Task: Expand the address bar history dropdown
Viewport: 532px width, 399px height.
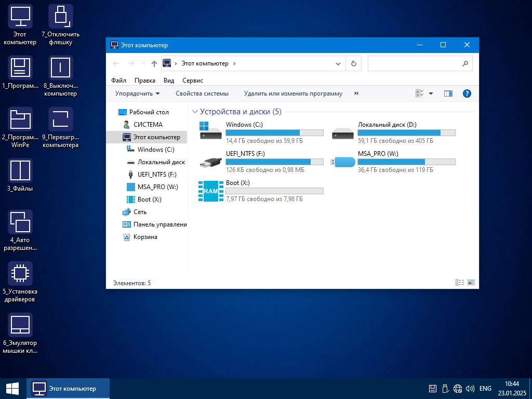Action: (338, 63)
